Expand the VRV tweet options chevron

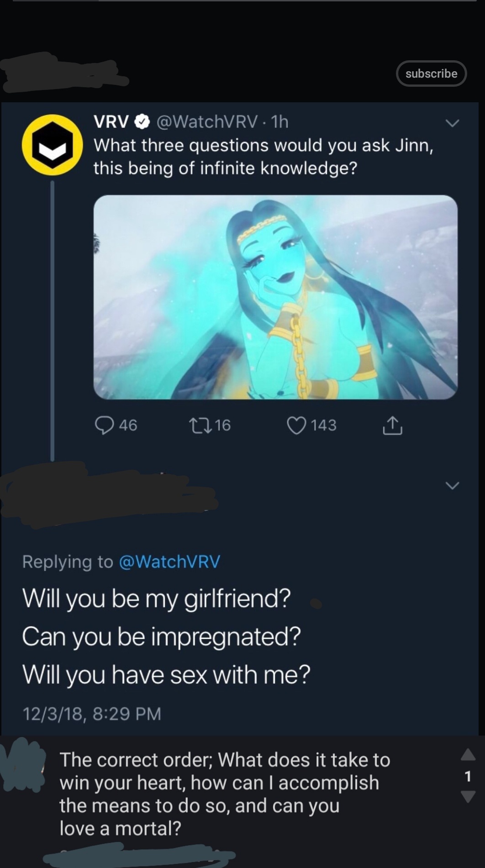452,123
